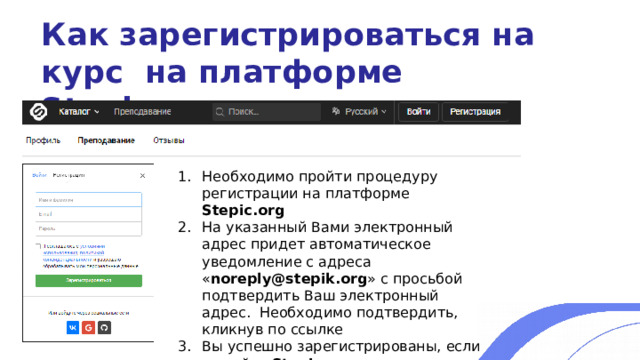The image size is (640, 360).
Task: Sign up with VK icon
Action: pos(73,327)
